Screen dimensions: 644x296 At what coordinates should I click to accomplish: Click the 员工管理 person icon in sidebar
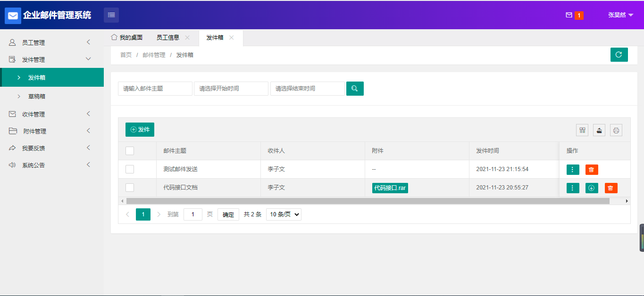tap(12, 42)
